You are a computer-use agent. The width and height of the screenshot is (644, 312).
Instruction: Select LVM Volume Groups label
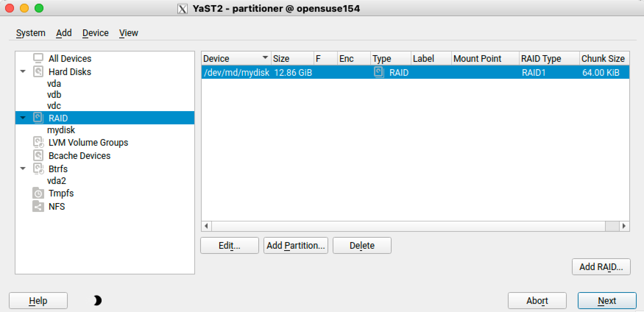(88, 142)
